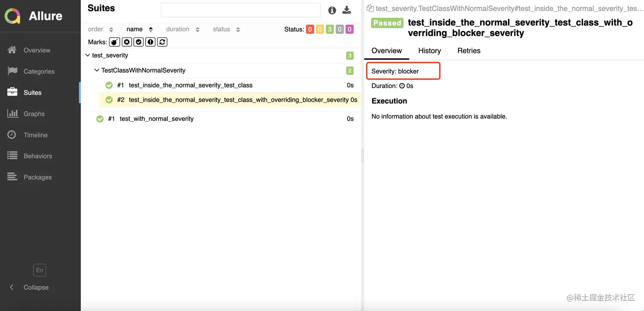Switch to the Retries tab
The image size is (644, 311).
pos(469,51)
